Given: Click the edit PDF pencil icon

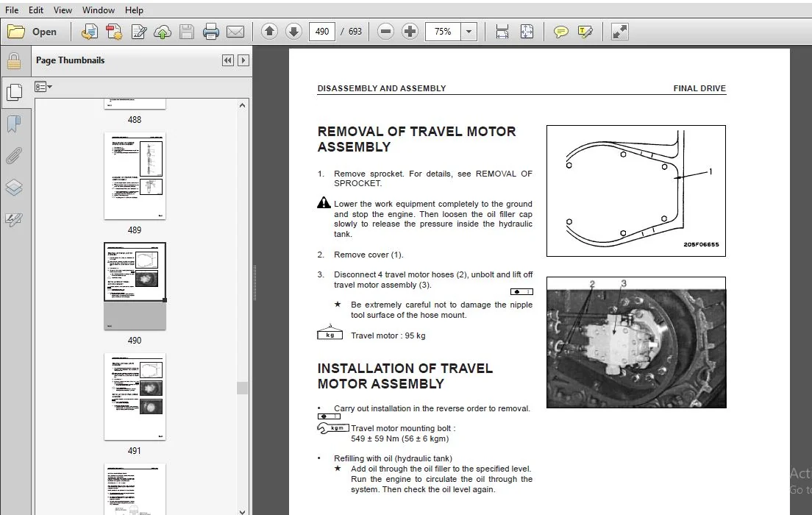Looking at the screenshot, I should coord(139,32).
